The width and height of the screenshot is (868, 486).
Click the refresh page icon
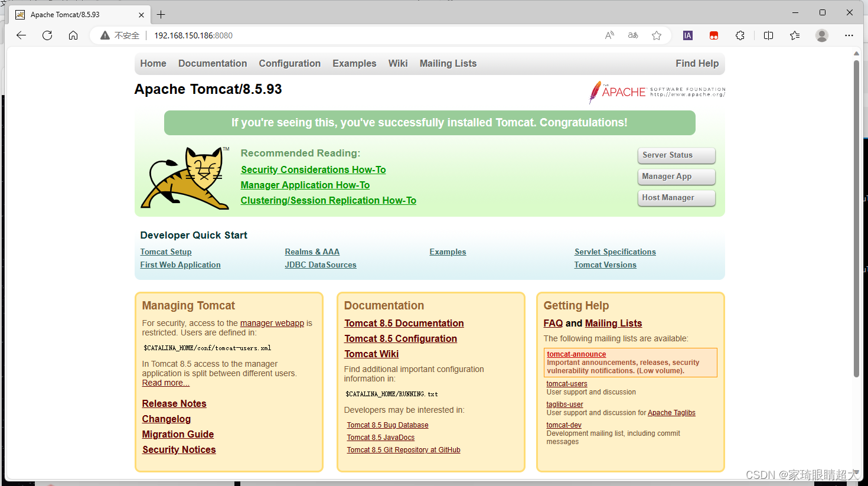point(47,35)
